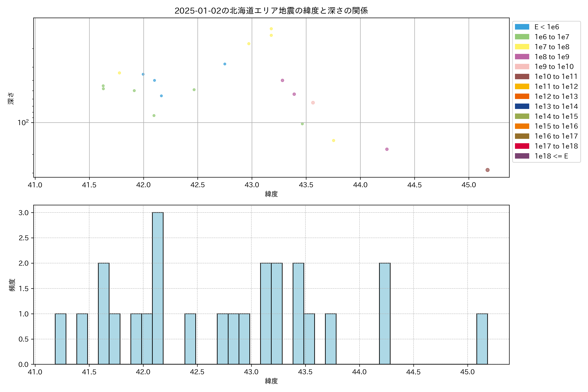Click the pink scatter point near latitude 43.55
The width and height of the screenshot is (588, 392).
coord(313,103)
